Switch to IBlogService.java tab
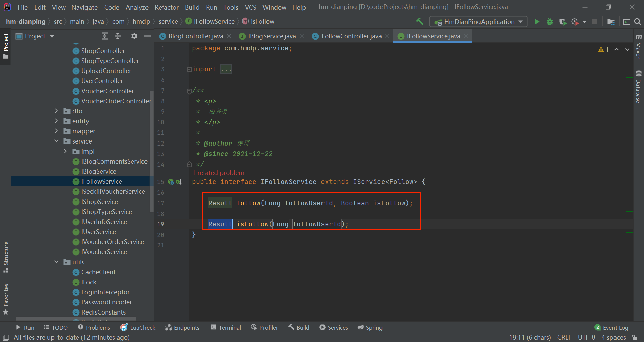Image resolution: width=644 pixels, height=342 pixels. 272,36
